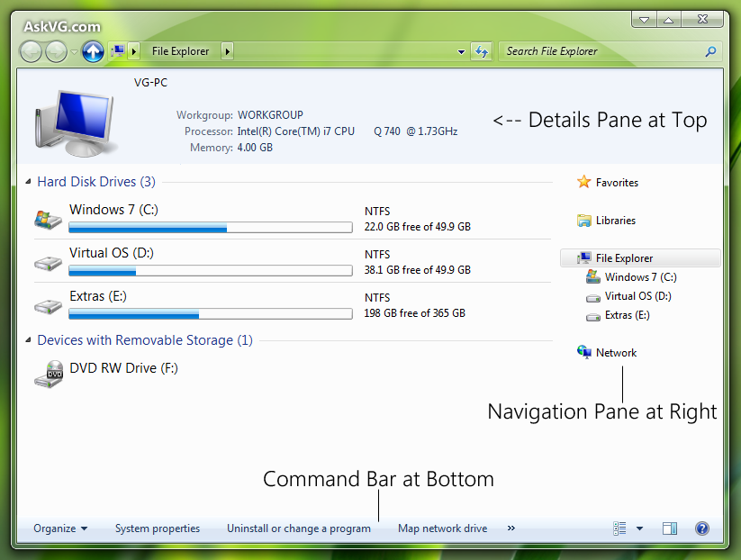
Task: Open the Organize dropdown menu
Action: (x=59, y=528)
